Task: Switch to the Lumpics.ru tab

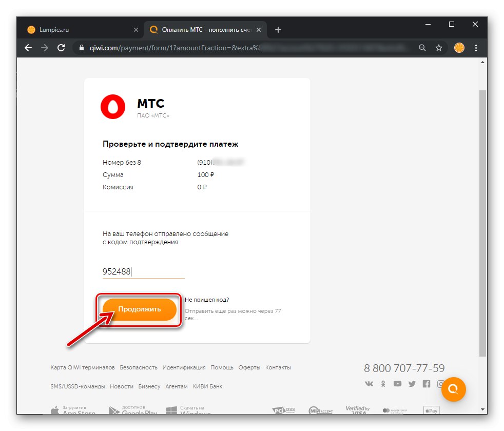Action: (80, 30)
